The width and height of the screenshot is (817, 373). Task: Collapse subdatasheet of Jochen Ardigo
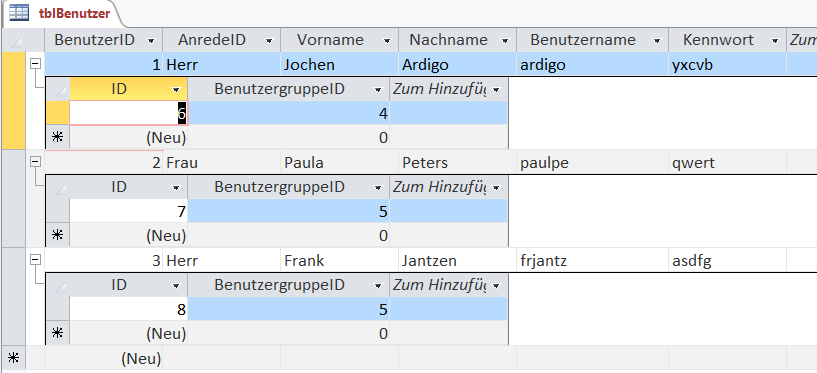point(35,64)
